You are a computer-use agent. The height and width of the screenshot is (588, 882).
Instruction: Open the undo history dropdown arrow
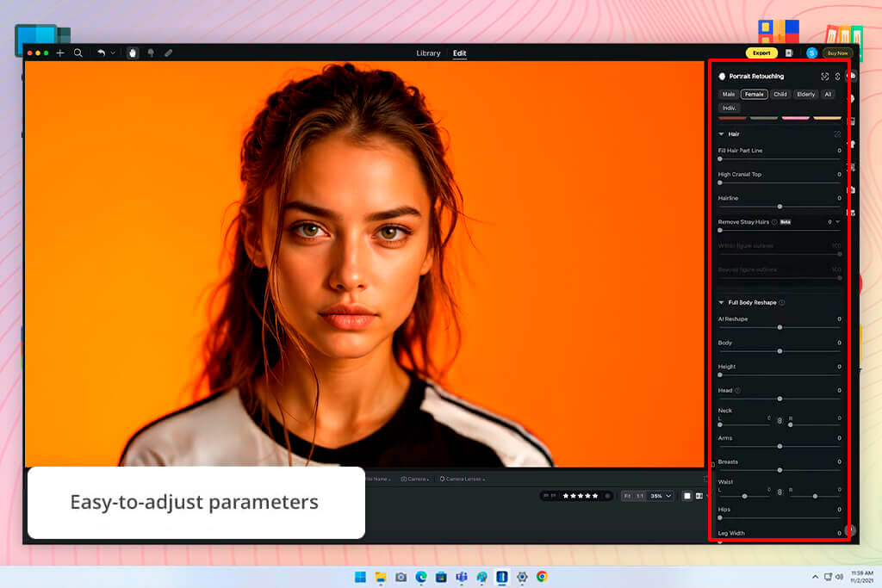[x=113, y=53]
